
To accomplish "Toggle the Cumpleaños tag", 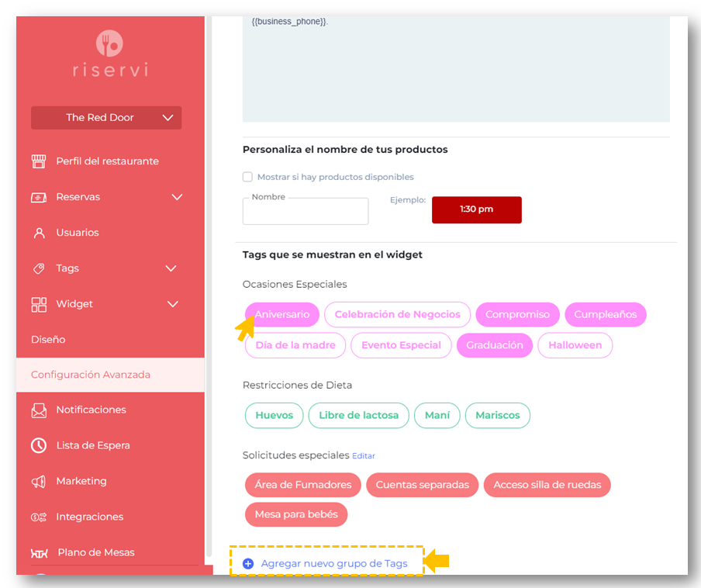I will click(x=606, y=314).
